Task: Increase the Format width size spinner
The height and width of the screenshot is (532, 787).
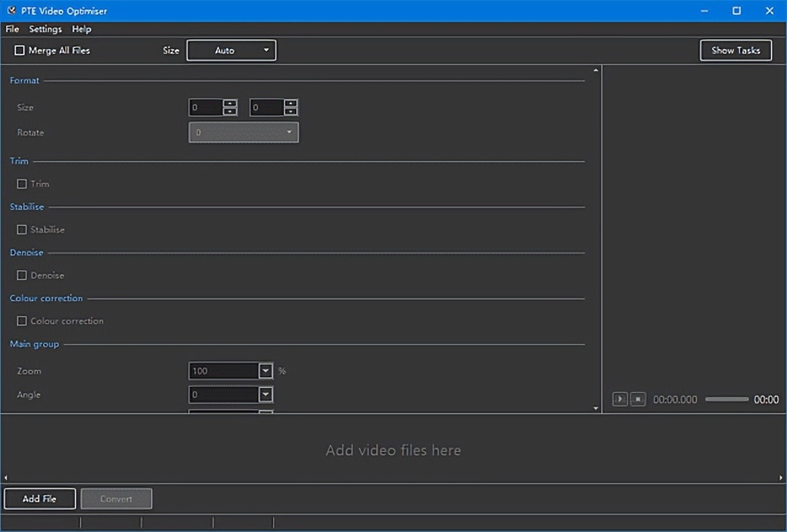Action: click(230, 103)
